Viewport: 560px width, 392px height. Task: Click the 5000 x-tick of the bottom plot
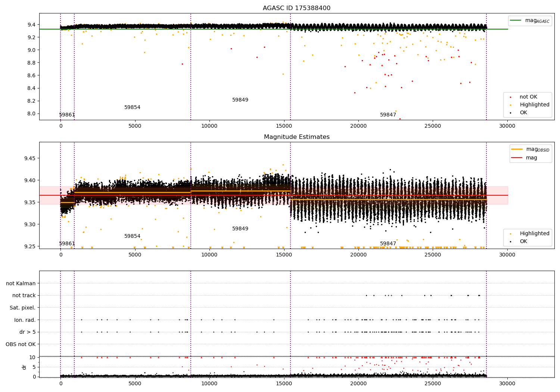[x=135, y=383]
